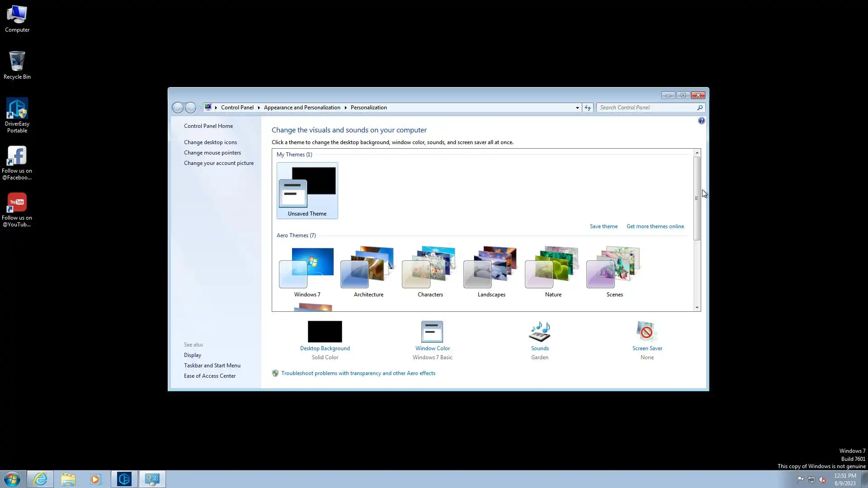This screenshot has width=868, height=488.
Task: Select the Nature Aero theme
Action: [x=553, y=271]
